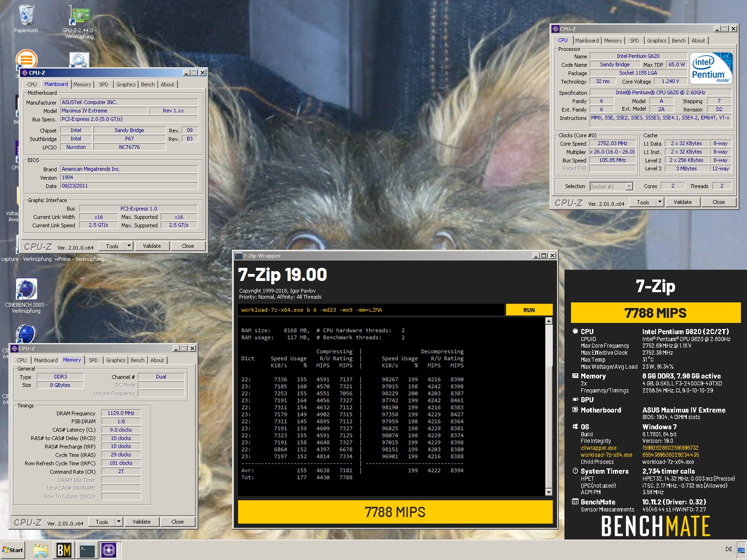Image resolution: width=747 pixels, height=560 pixels.
Task: Click the System Timers clock icon
Action: (575, 471)
